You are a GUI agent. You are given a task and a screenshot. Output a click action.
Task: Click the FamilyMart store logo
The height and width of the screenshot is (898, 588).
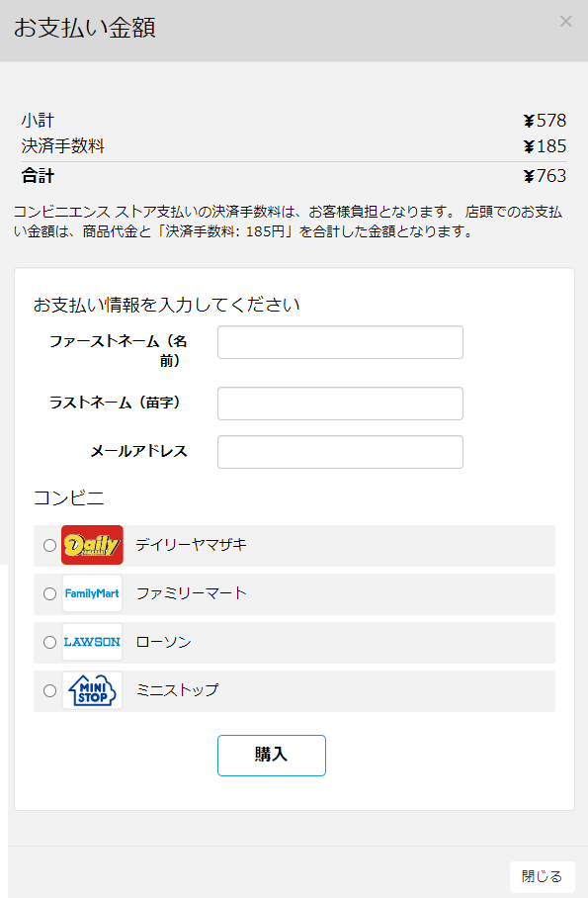coord(92,593)
